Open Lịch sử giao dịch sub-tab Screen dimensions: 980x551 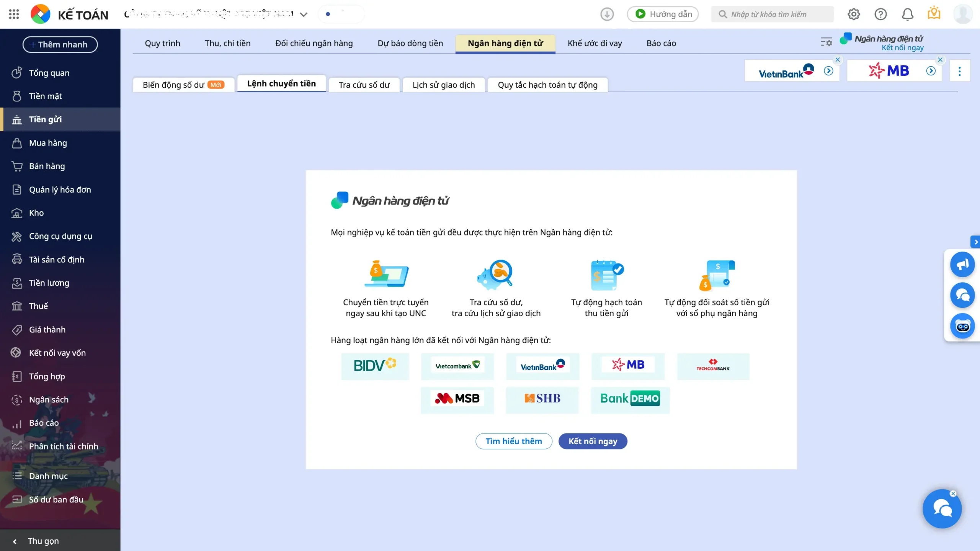444,85
